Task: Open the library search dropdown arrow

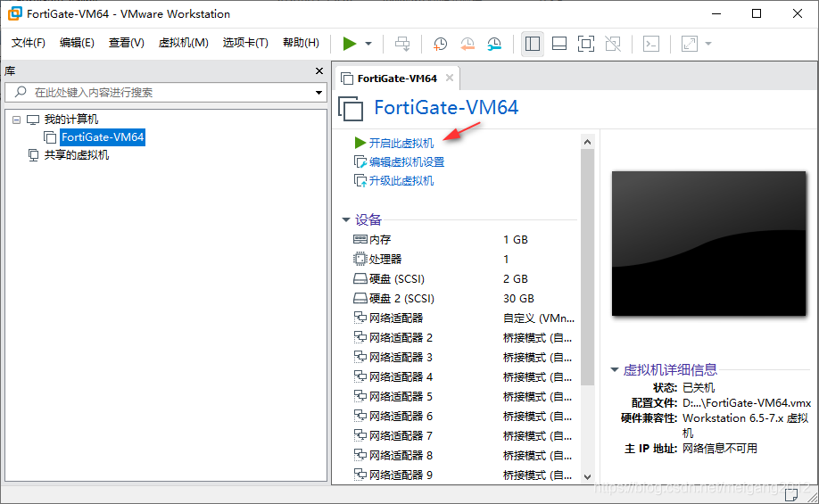Action: point(318,93)
